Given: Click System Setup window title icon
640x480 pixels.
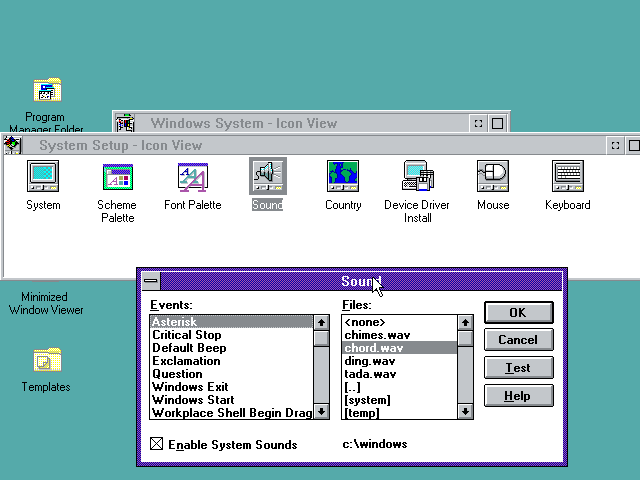Looking at the screenshot, I should pyautogui.click(x=13, y=145).
